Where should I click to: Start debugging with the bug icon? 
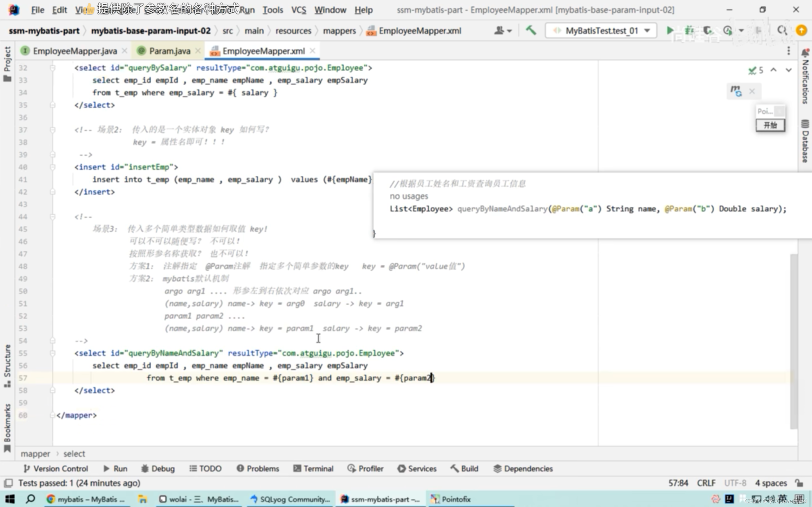[x=689, y=30]
